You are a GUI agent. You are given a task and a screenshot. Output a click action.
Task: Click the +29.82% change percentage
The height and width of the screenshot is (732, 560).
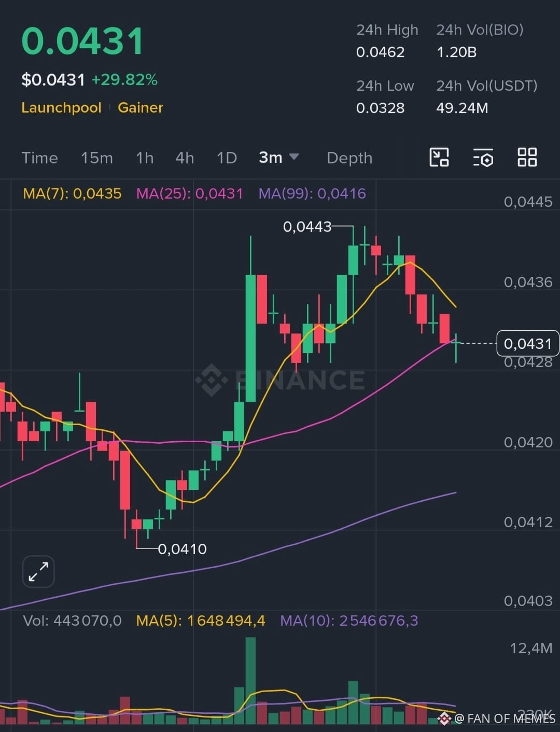pos(124,80)
